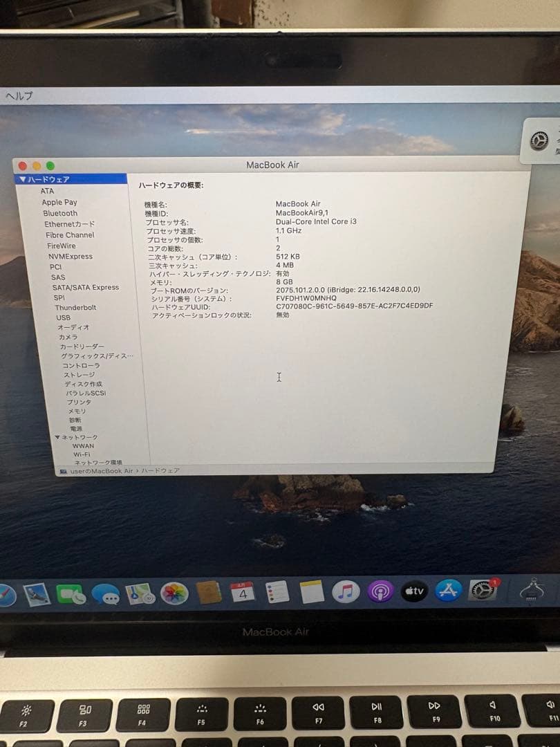560x747 pixels.
Task: Select Apple Pay in the sidebar
Action: point(59,202)
